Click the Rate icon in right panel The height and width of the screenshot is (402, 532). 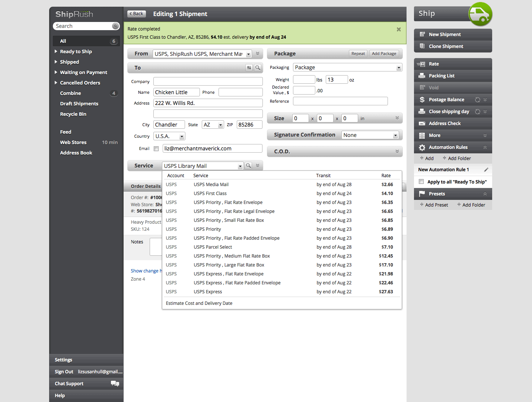pyautogui.click(x=421, y=64)
